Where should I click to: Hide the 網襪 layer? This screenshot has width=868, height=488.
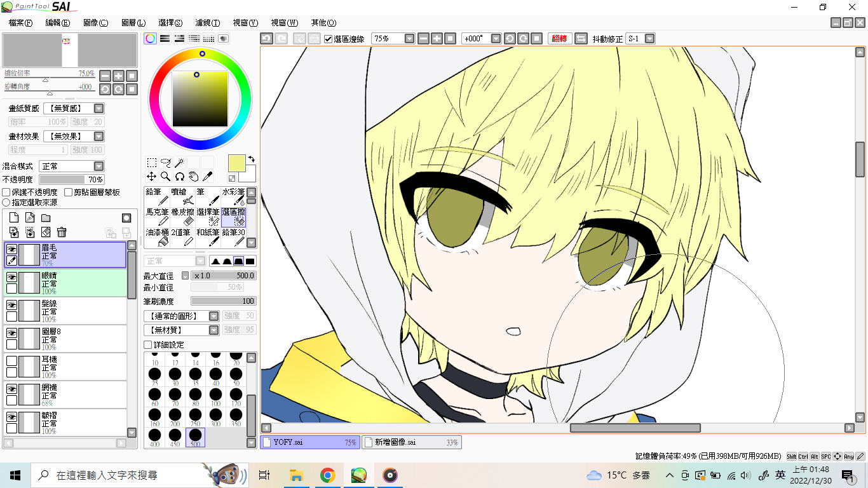tap(11, 389)
